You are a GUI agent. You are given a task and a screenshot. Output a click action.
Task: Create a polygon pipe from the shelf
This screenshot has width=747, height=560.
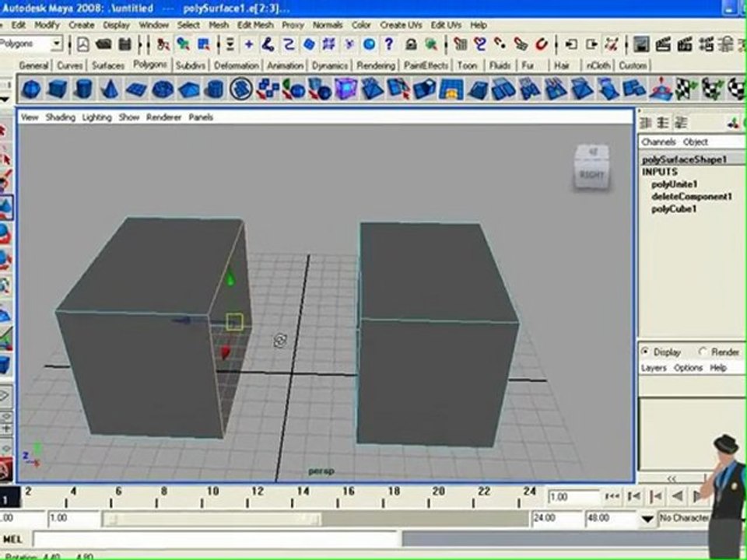pos(215,89)
